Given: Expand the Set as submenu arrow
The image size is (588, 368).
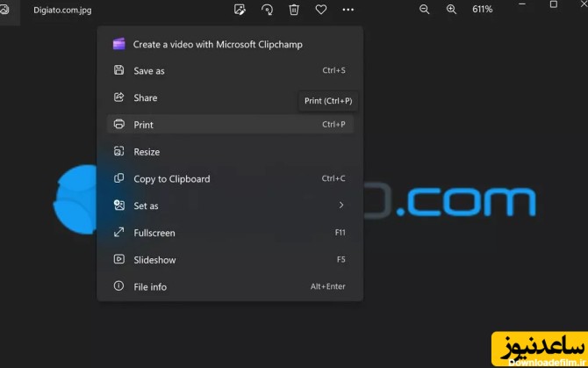Looking at the screenshot, I should pyautogui.click(x=341, y=206).
